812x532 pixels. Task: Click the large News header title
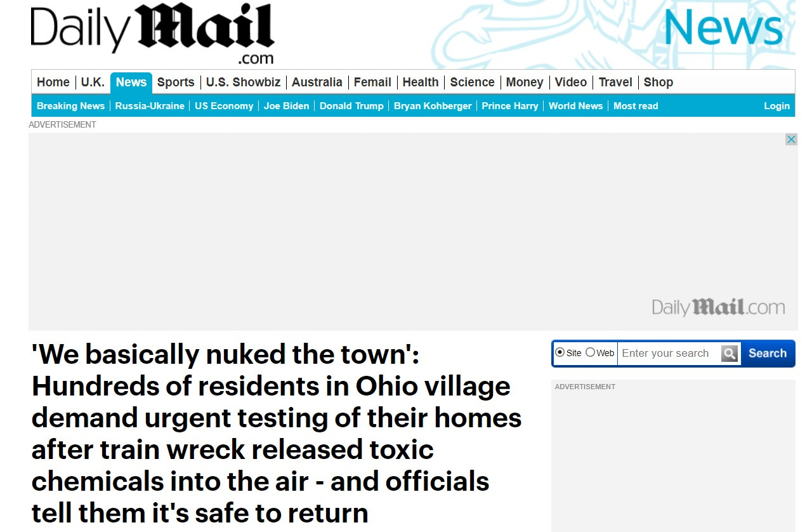(723, 28)
